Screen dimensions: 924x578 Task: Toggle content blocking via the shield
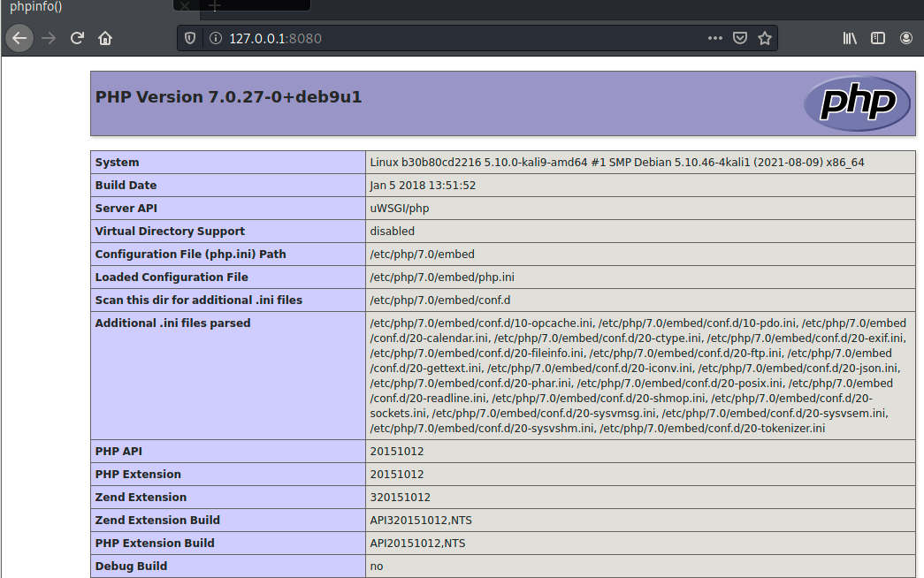pyautogui.click(x=190, y=38)
